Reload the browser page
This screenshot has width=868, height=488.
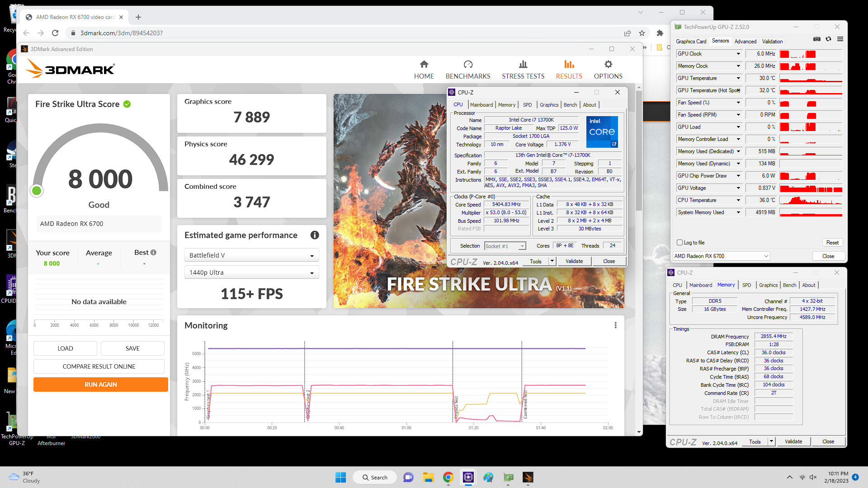[55, 33]
